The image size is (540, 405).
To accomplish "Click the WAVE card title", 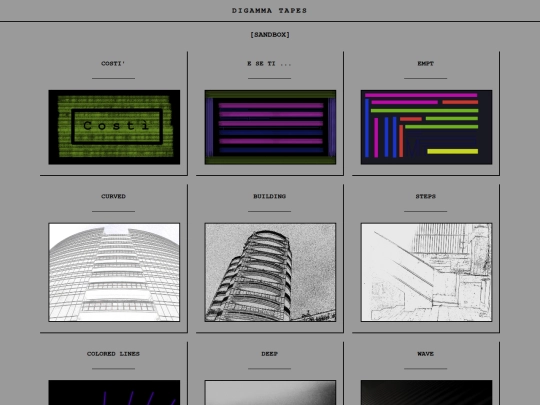I will [x=426, y=354].
